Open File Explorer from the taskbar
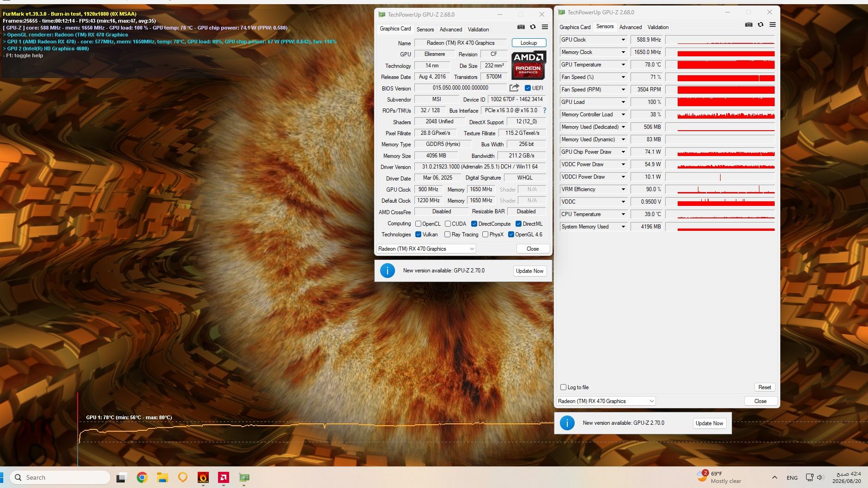The image size is (868, 488). 162,477
